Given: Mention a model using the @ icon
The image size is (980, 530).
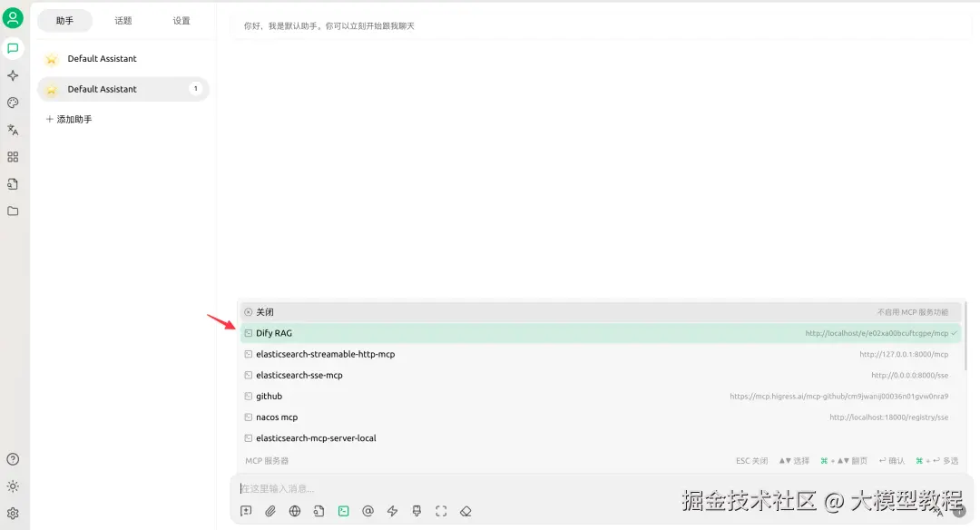Looking at the screenshot, I should [367, 511].
